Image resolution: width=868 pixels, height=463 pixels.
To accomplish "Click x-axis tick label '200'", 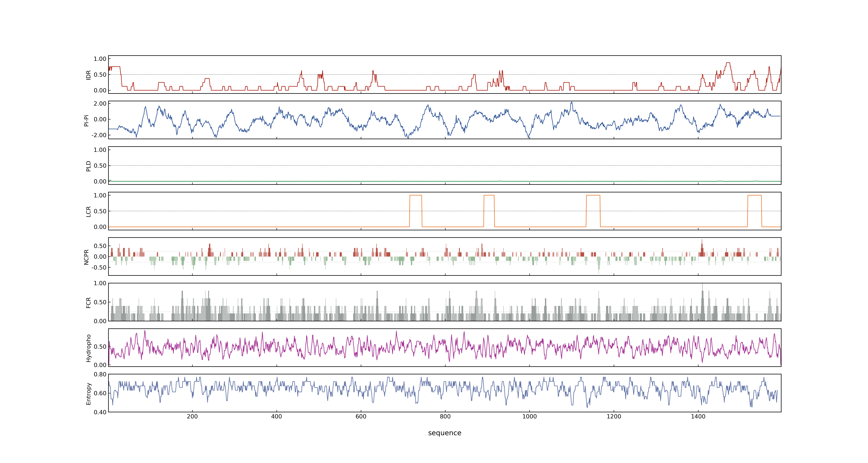I will [192, 416].
